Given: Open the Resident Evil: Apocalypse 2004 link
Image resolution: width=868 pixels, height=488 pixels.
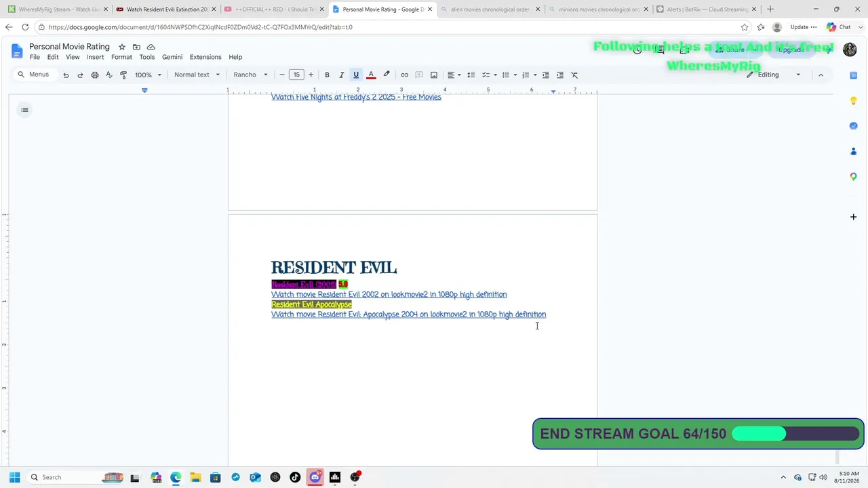Looking at the screenshot, I should [408, 314].
